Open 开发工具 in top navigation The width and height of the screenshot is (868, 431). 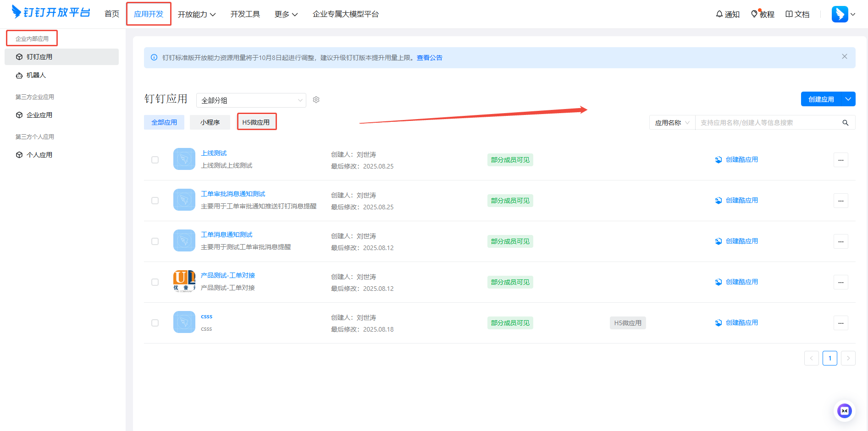coord(245,14)
